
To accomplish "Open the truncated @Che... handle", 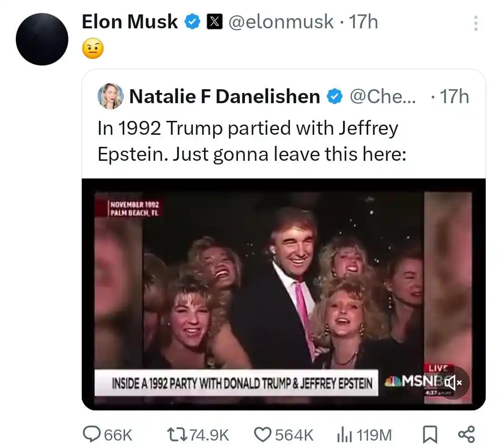I will 384,97.
